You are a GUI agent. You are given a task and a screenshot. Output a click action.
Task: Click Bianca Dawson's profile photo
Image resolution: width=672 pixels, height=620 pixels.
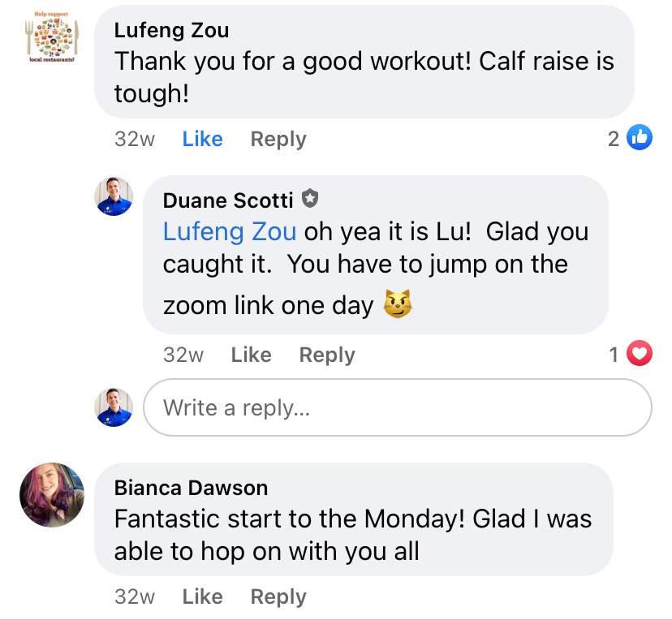pyautogui.click(x=52, y=495)
